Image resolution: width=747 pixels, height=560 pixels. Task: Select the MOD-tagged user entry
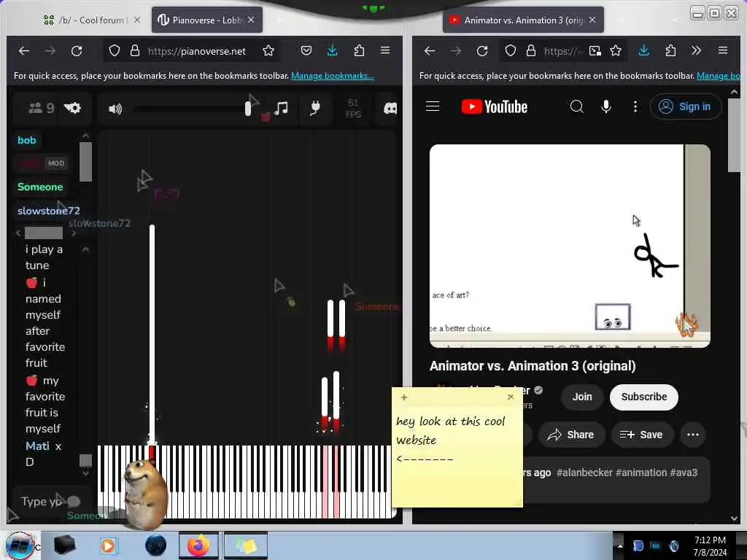[42, 163]
